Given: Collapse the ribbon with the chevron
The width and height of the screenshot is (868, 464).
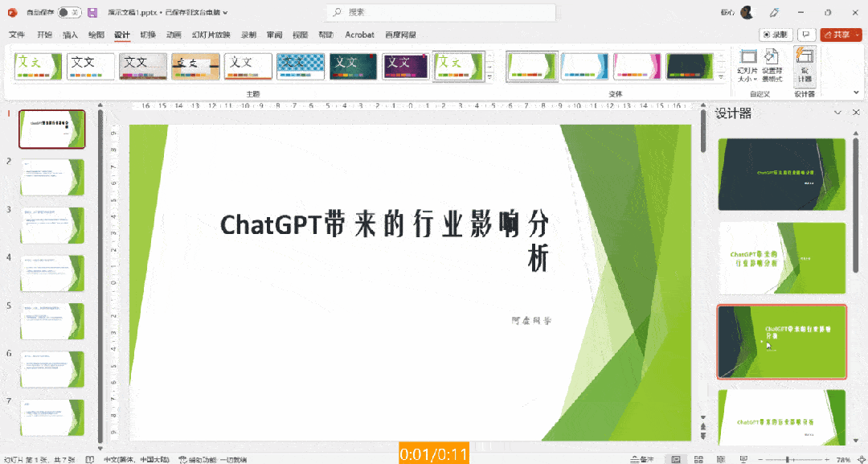Looking at the screenshot, I should pos(857,93).
